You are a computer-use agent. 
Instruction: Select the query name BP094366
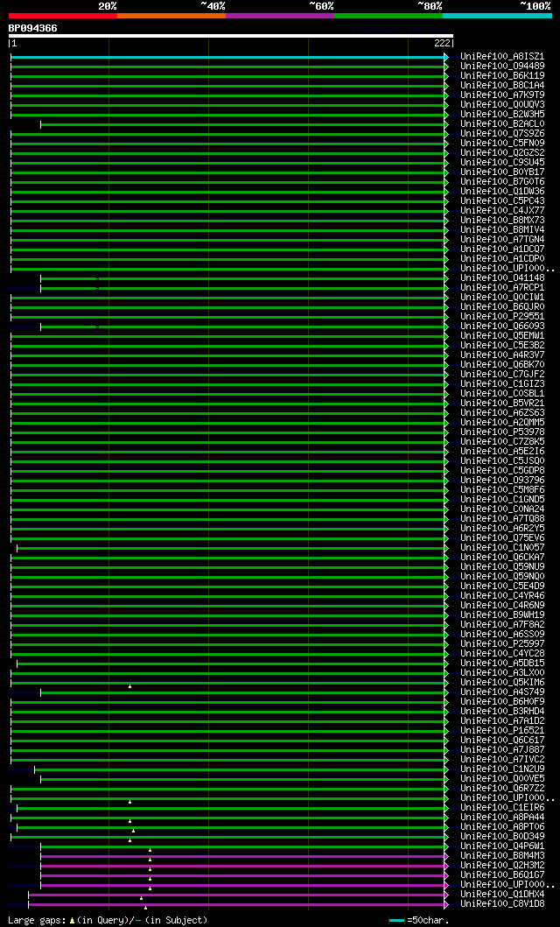32,28
